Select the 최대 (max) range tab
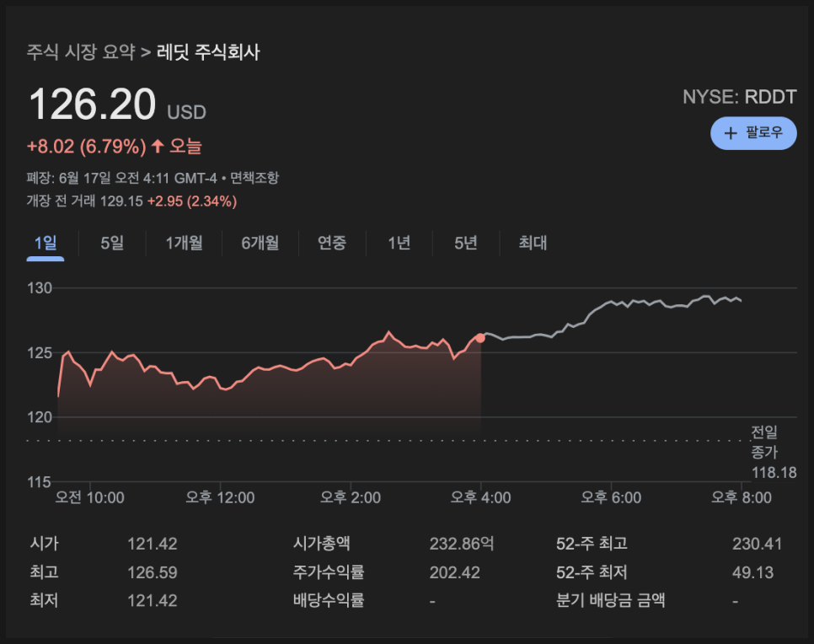814x644 pixels. 533,243
